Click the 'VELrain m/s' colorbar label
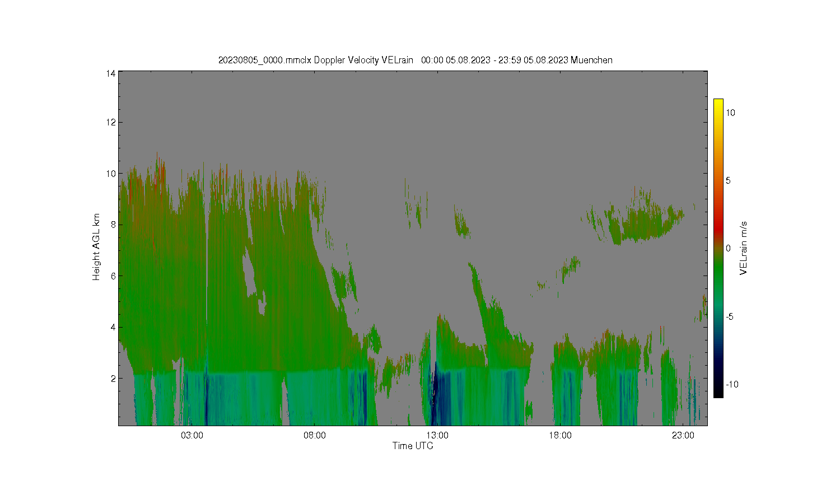 [x=744, y=248]
